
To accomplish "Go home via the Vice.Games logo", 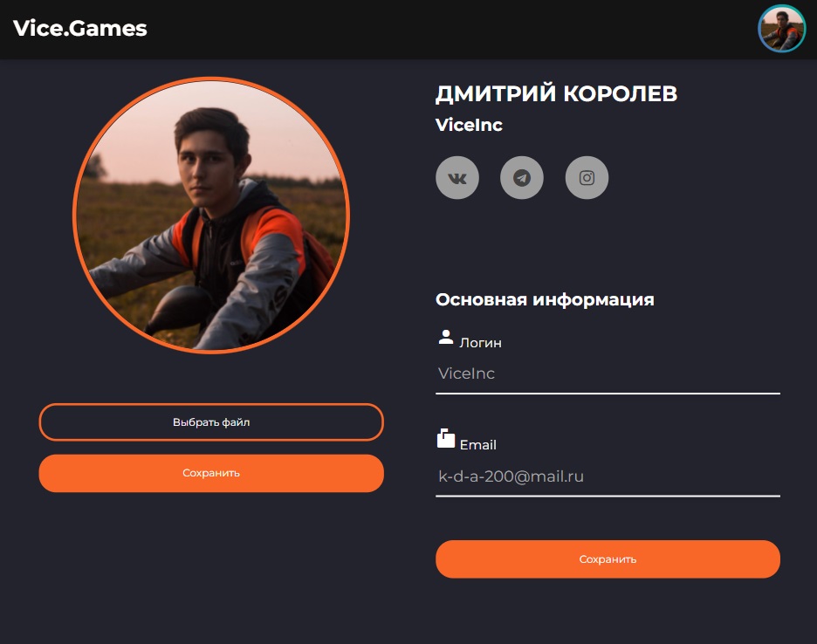I will (x=79, y=29).
